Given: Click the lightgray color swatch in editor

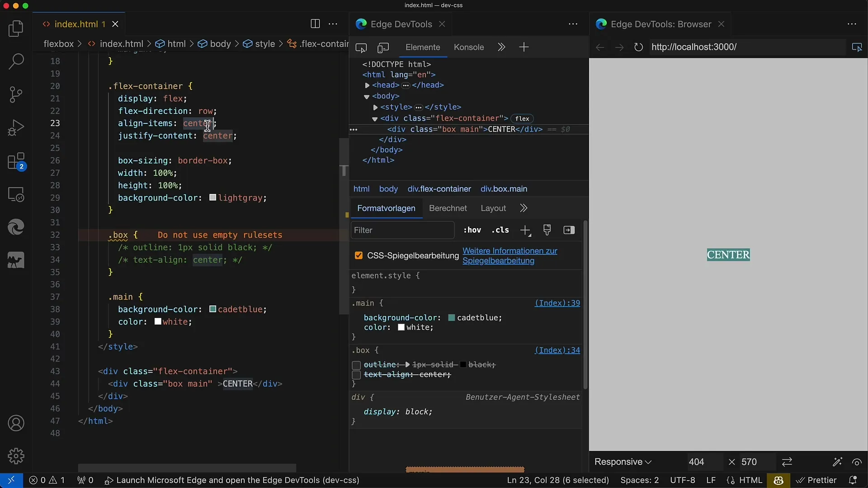Looking at the screenshot, I should [212, 198].
